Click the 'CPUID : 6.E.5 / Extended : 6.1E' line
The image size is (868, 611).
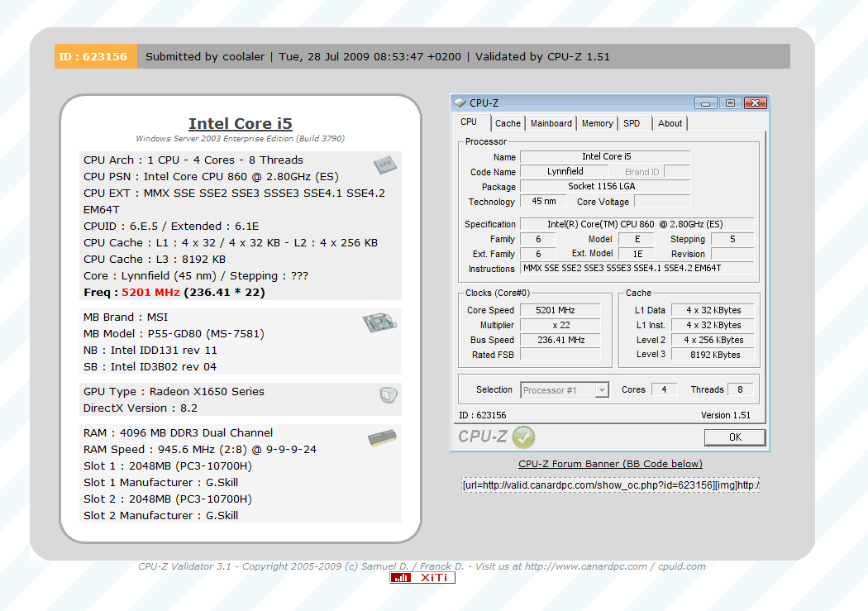(x=171, y=226)
